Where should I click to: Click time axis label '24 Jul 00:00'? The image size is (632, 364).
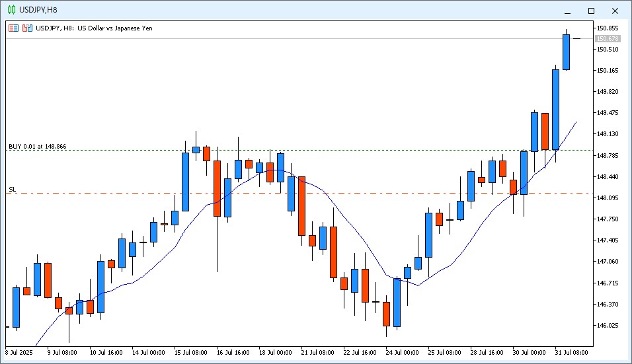pyautogui.click(x=402, y=353)
